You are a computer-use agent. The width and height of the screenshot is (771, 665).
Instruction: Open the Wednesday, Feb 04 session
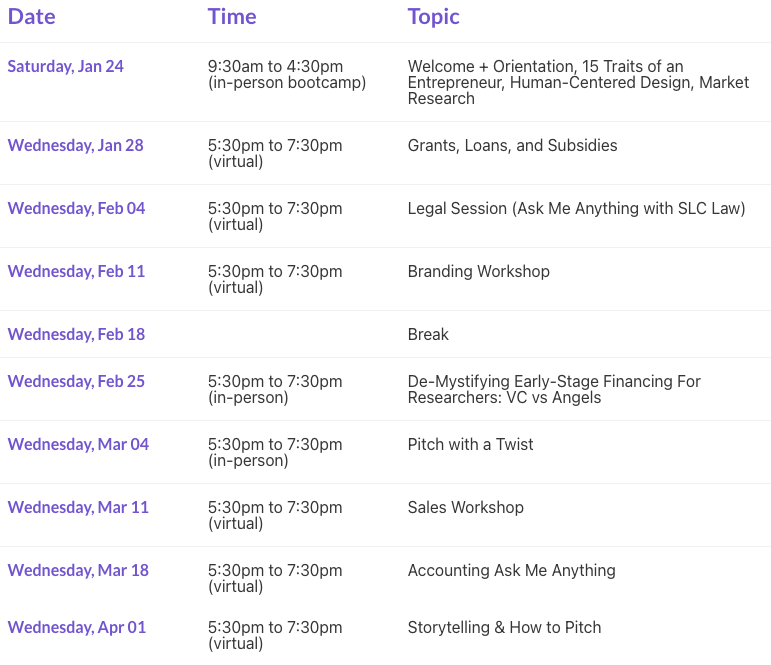76,209
